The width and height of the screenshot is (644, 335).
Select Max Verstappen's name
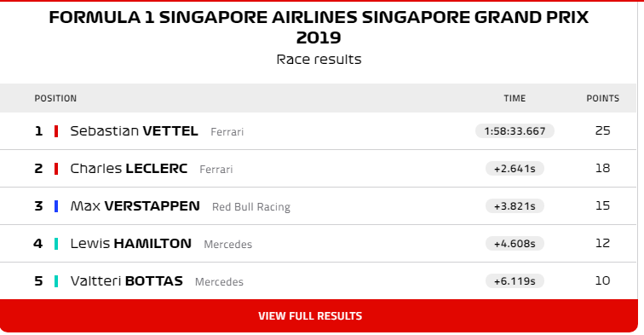click(135, 206)
